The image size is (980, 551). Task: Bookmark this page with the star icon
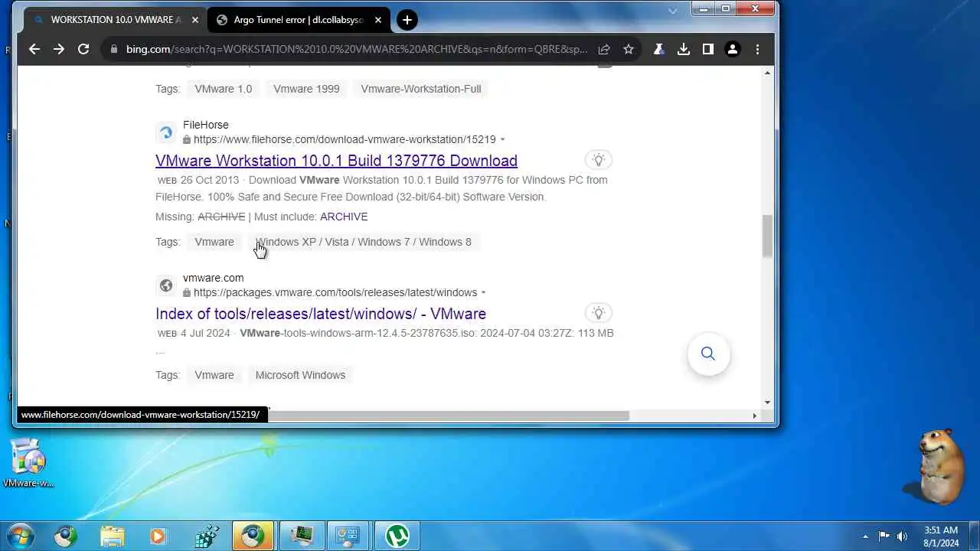point(629,49)
